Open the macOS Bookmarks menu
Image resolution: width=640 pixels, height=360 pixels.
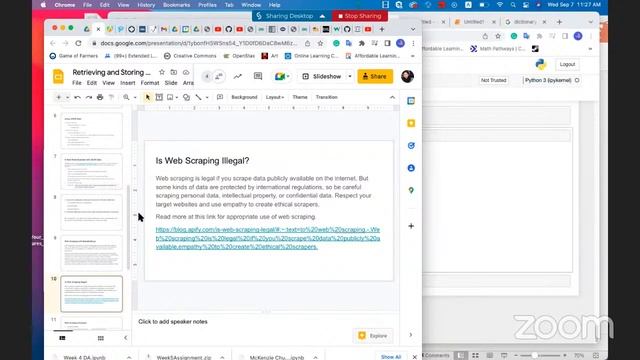coord(176,5)
